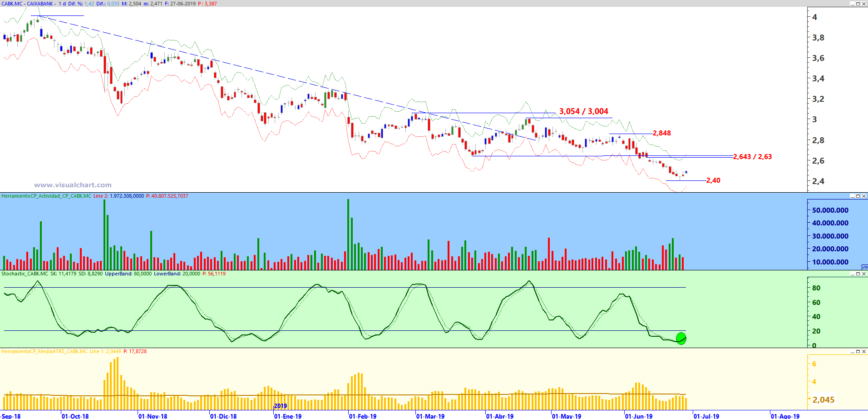Minimize the Stochastic indicator panel
868x419 pixels.
click(852, 274)
